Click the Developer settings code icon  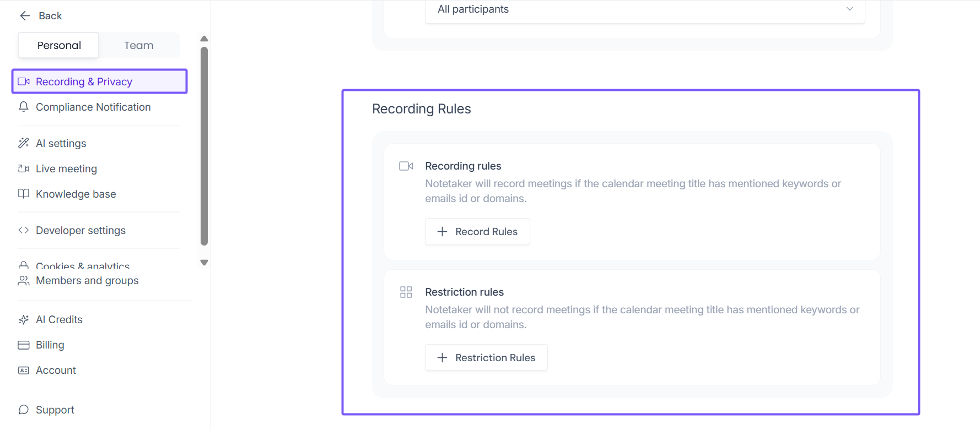pyautogui.click(x=24, y=230)
